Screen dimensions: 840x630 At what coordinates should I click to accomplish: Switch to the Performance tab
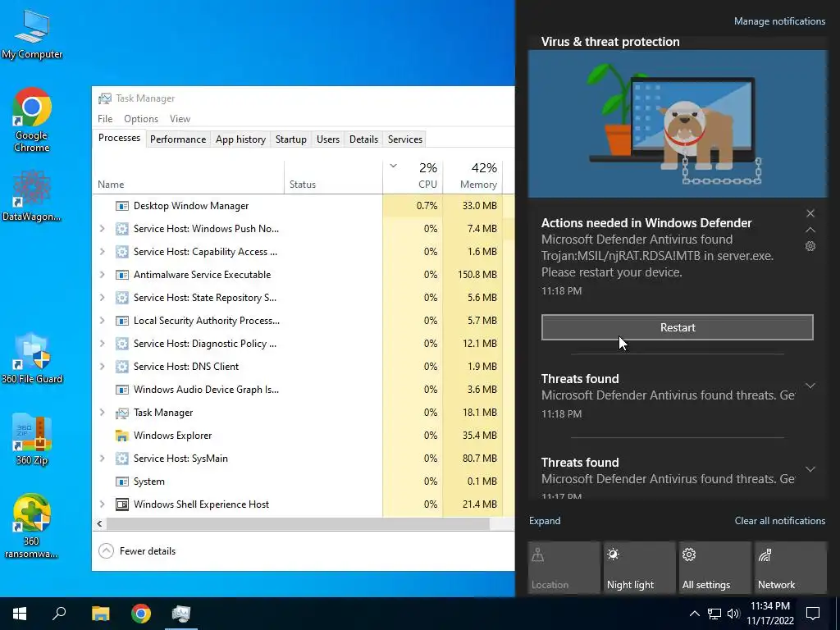point(178,139)
